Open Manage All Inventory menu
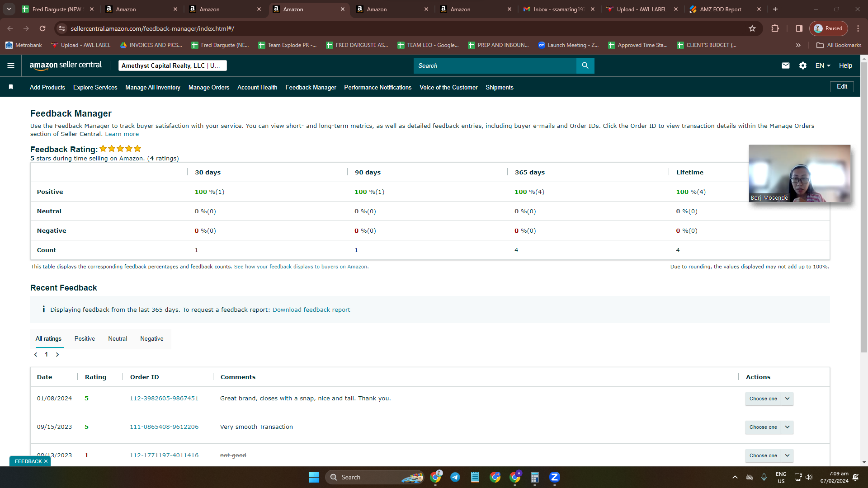Image resolution: width=868 pixels, height=488 pixels. pyautogui.click(x=153, y=87)
